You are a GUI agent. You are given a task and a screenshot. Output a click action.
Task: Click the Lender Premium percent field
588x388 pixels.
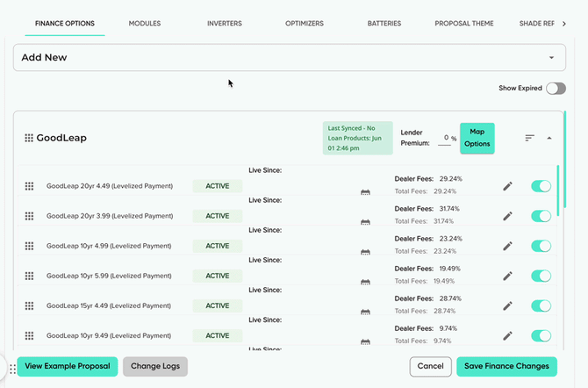tap(445, 139)
